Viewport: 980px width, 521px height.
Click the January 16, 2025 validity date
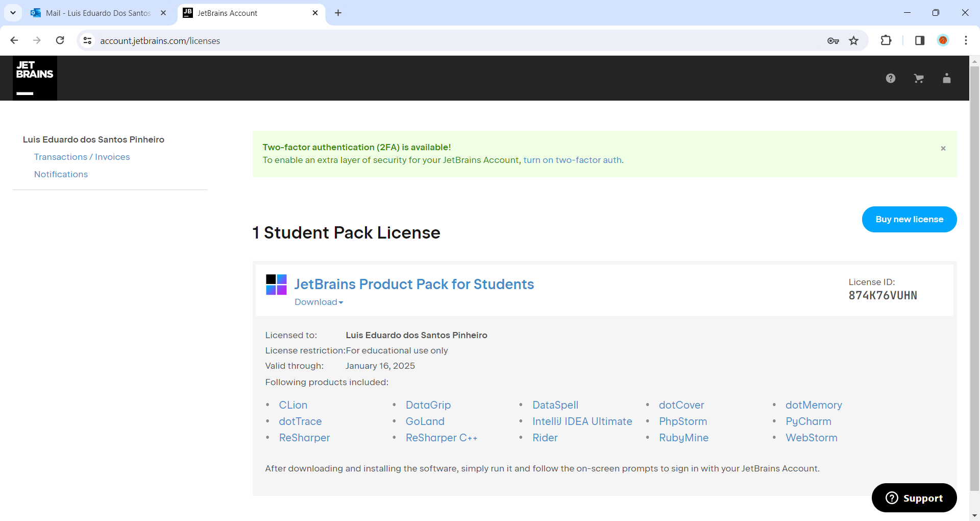pos(380,366)
